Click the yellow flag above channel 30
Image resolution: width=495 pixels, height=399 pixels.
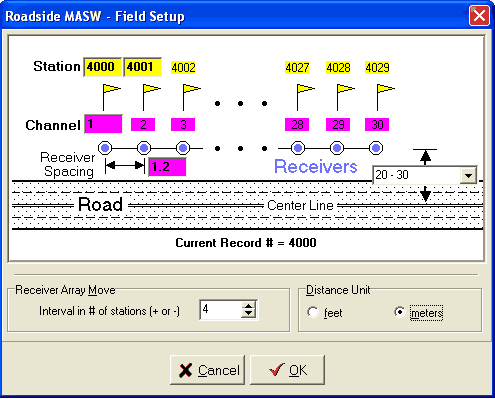pyautogui.click(x=386, y=97)
